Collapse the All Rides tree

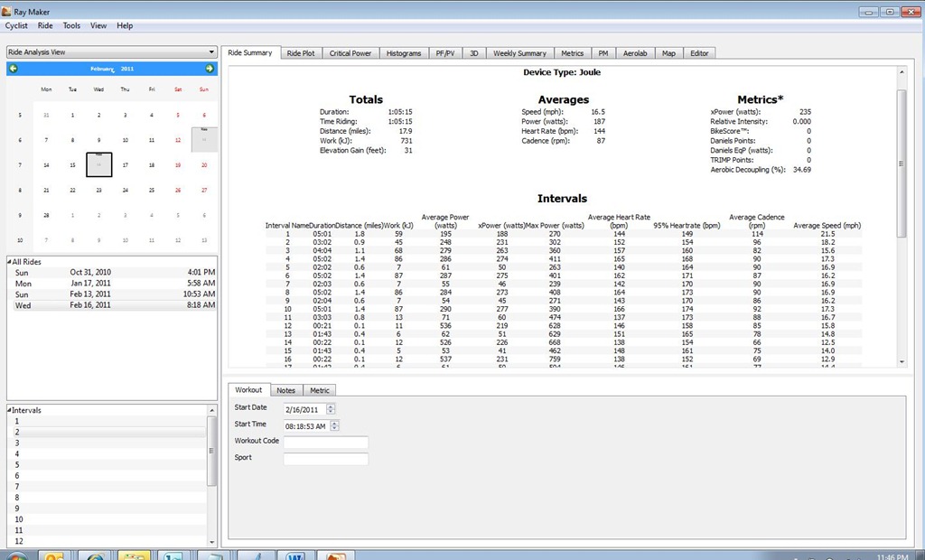click(x=9, y=261)
